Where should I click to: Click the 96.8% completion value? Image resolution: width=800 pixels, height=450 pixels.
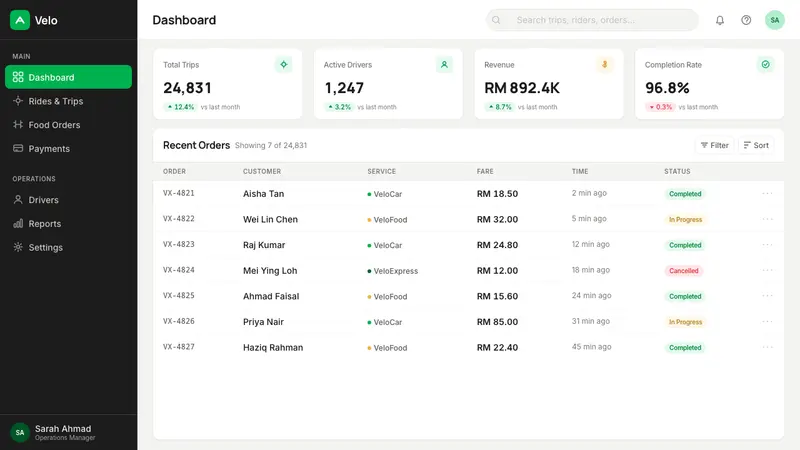(667, 88)
